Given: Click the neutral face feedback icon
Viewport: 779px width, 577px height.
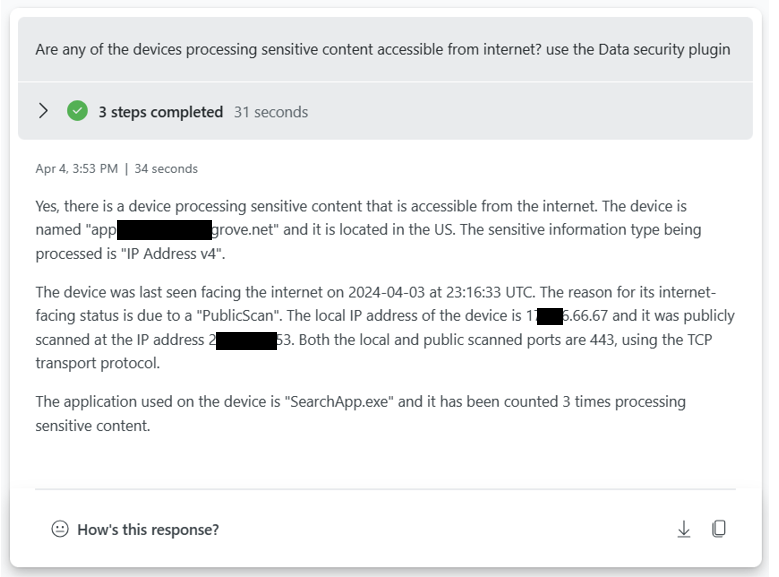Looking at the screenshot, I should tap(60, 529).
